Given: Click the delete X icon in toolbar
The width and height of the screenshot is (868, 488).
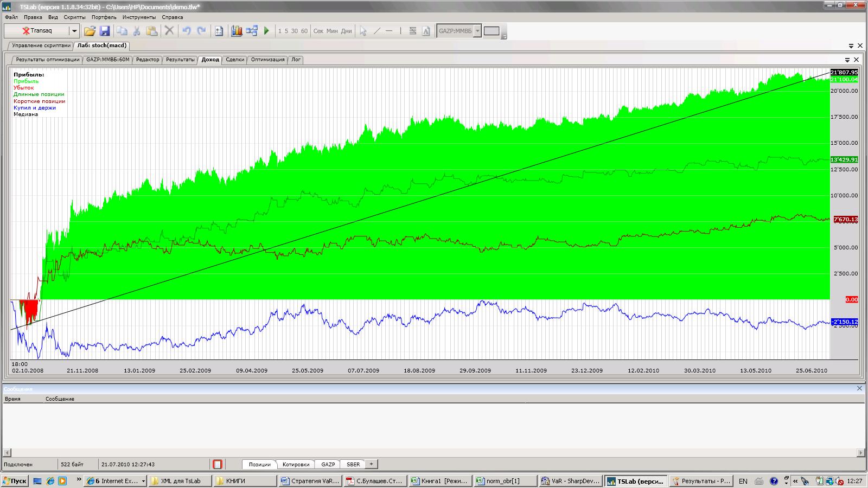Looking at the screenshot, I should click(169, 31).
